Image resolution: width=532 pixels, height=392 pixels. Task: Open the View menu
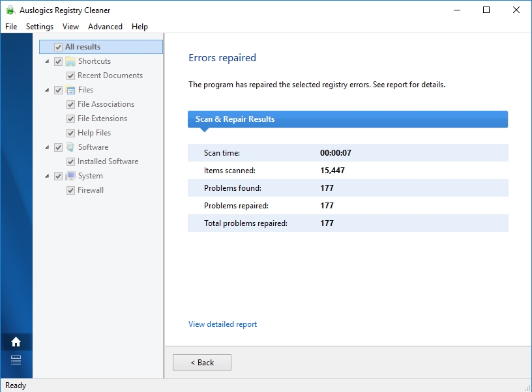point(70,27)
